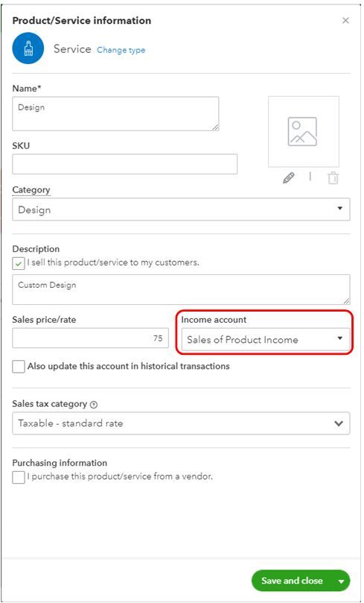Click the blue Service paintbrush icon
The image size is (364, 603).
[x=28, y=48]
